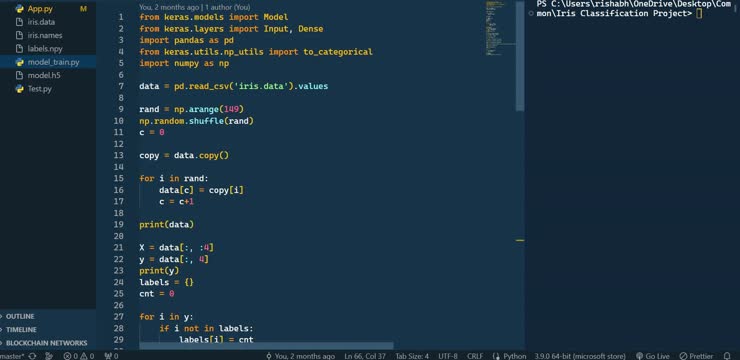Expand the BLOCKCHAIN NETWORKS section
The height and width of the screenshot is (360, 740).
pyautogui.click(x=48, y=343)
